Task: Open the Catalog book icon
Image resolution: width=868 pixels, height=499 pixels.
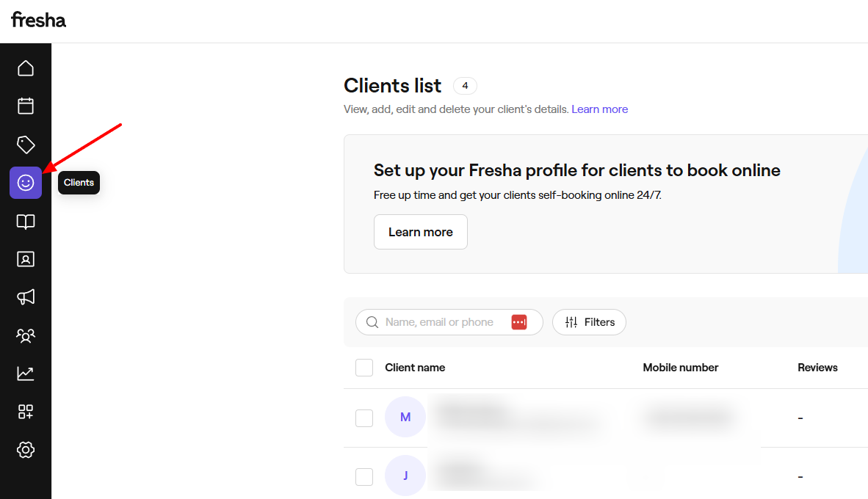Action: (26, 222)
